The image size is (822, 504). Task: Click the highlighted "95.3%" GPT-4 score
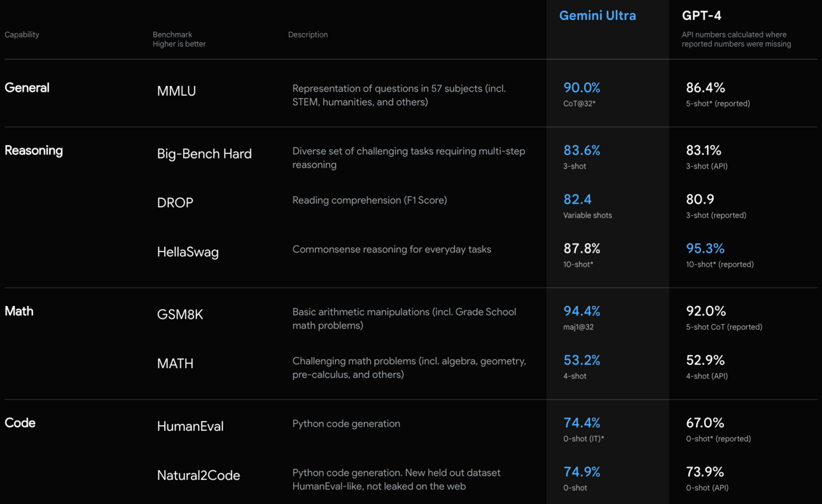pyautogui.click(x=705, y=248)
